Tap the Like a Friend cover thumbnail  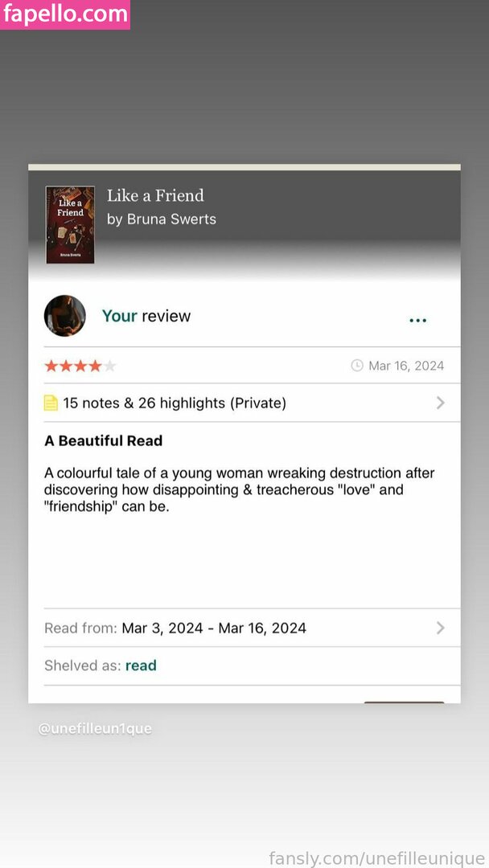70,225
